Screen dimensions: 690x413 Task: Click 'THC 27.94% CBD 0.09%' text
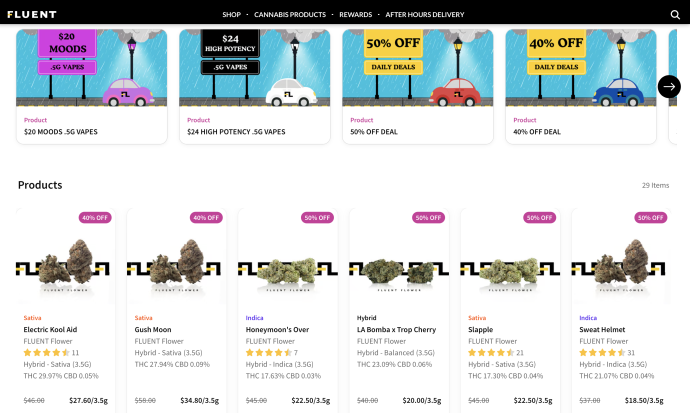tap(172, 364)
